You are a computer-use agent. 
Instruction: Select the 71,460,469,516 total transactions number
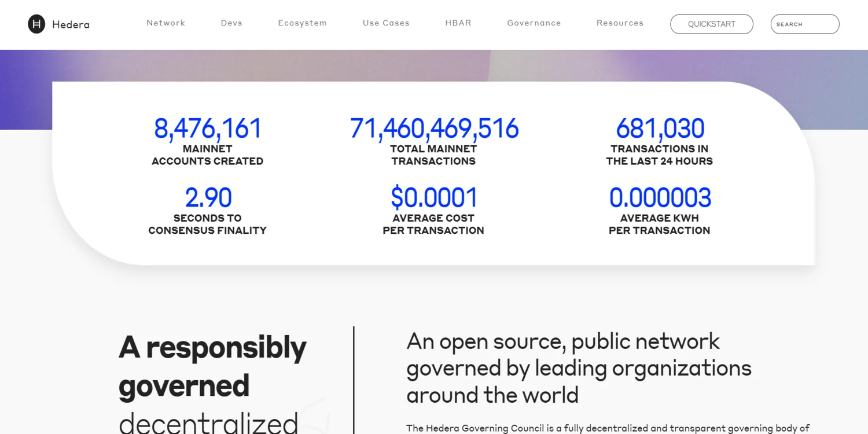pyautogui.click(x=434, y=128)
